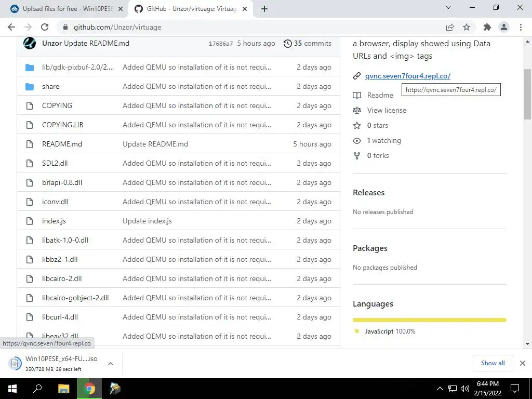
Task: Open commit hash 17686a7
Action: click(x=220, y=44)
